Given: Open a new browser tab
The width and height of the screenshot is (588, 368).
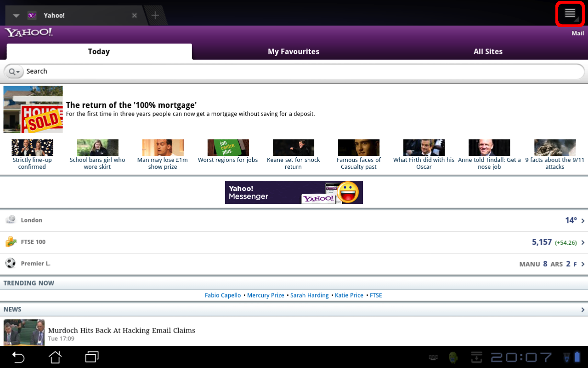Looking at the screenshot, I should tap(155, 15).
